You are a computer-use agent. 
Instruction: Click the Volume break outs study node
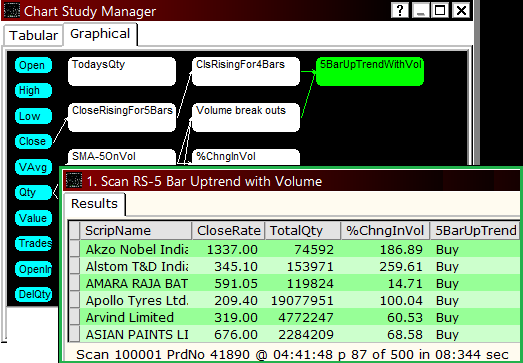246,117
